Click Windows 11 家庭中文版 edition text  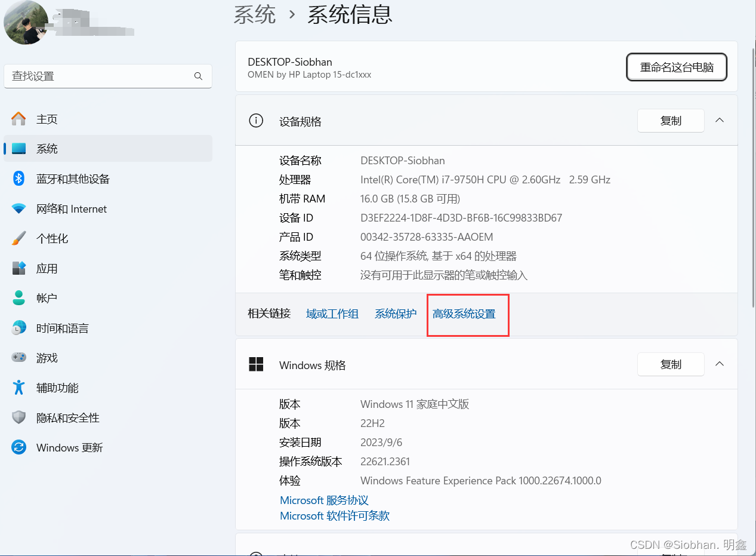pyautogui.click(x=415, y=404)
